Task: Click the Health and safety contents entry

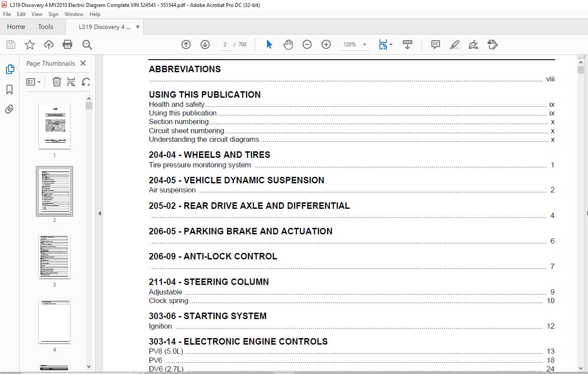Action: point(352,104)
